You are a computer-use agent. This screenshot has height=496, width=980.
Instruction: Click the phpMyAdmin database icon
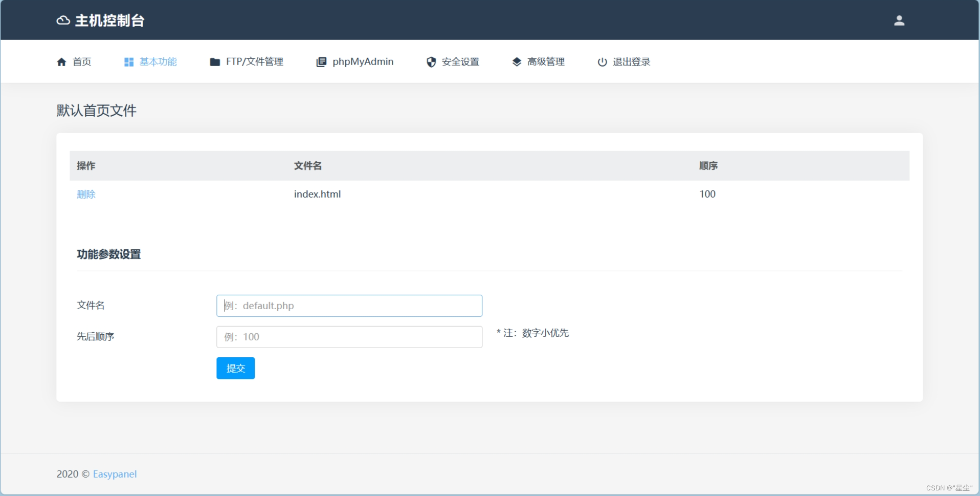(x=321, y=62)
